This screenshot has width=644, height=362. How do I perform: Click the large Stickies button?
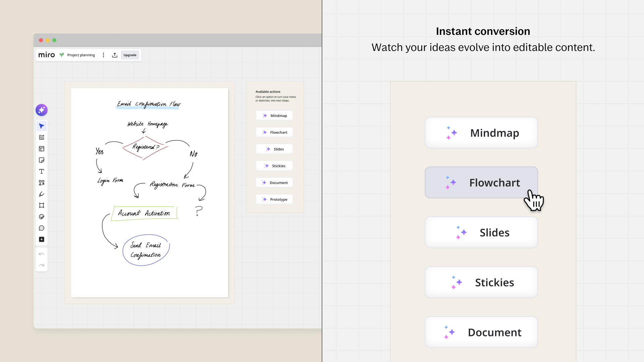481,282
